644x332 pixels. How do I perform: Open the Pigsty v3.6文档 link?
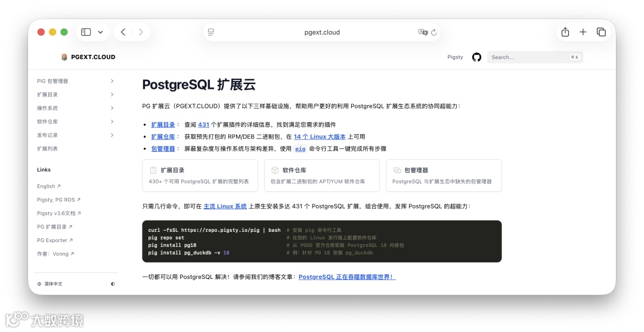click(58, 213)
